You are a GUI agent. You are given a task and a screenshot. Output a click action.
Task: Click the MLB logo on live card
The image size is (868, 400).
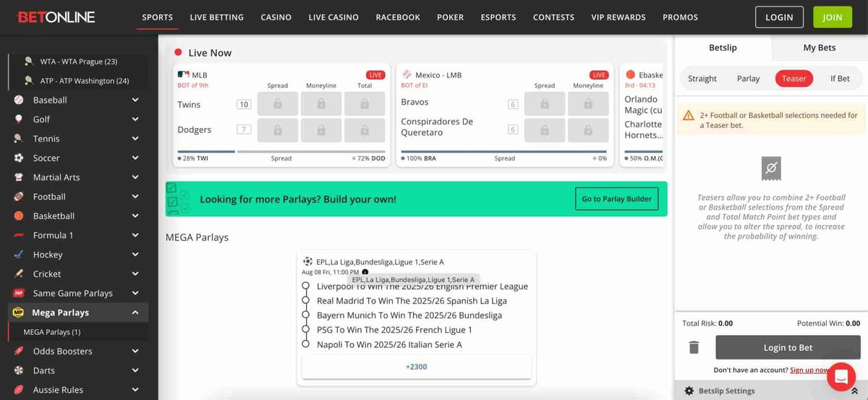183,75
